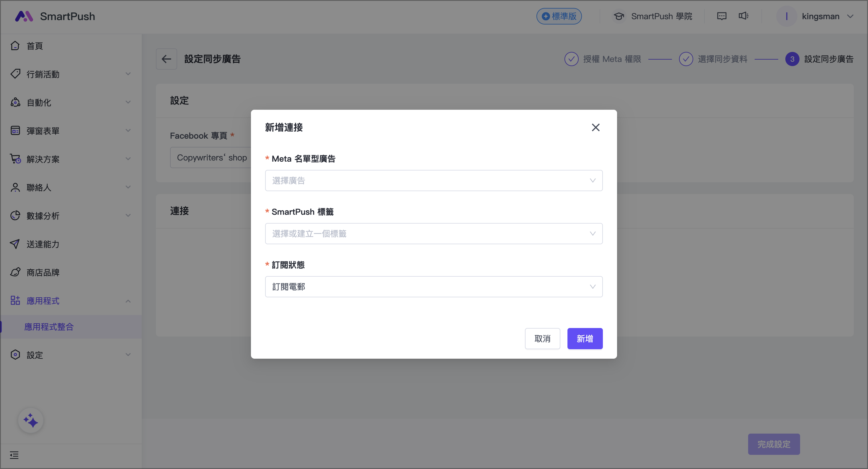The width and height of the screenshot is (868, 469).
Task: Close the 新增連接 dialog with X
Action: pos(595,127)
